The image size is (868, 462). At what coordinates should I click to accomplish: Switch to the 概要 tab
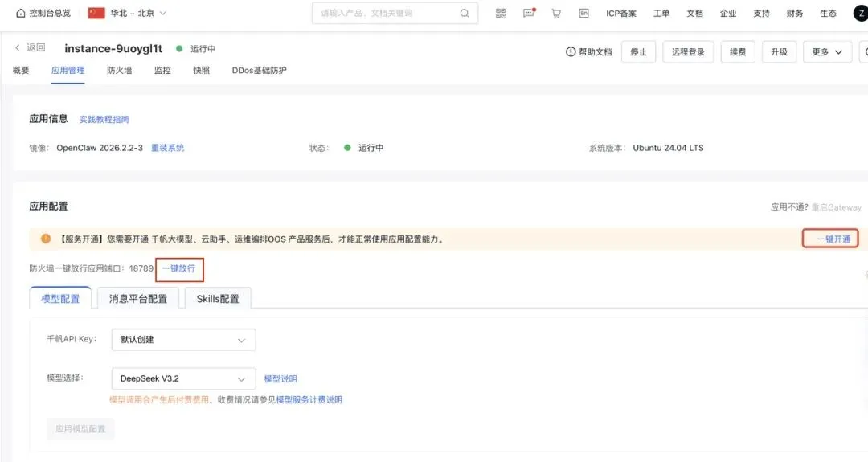[x=21, y=70]
